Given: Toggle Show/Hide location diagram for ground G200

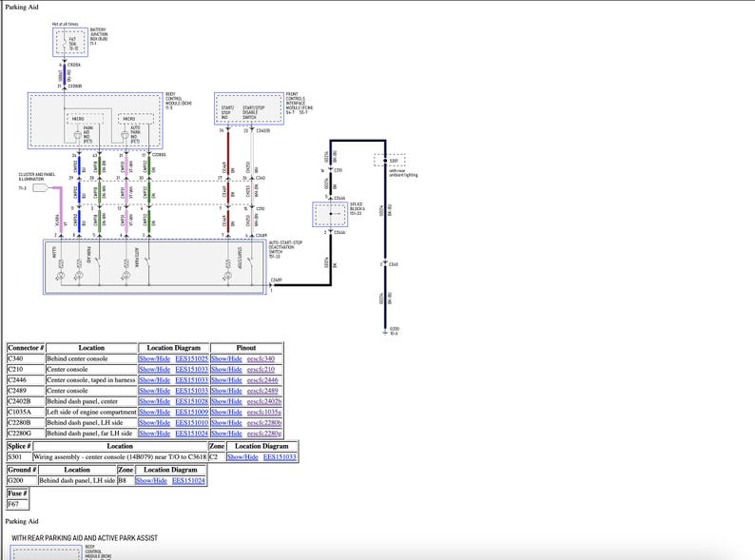Looking at the screenshot, I should coord(151,481).
